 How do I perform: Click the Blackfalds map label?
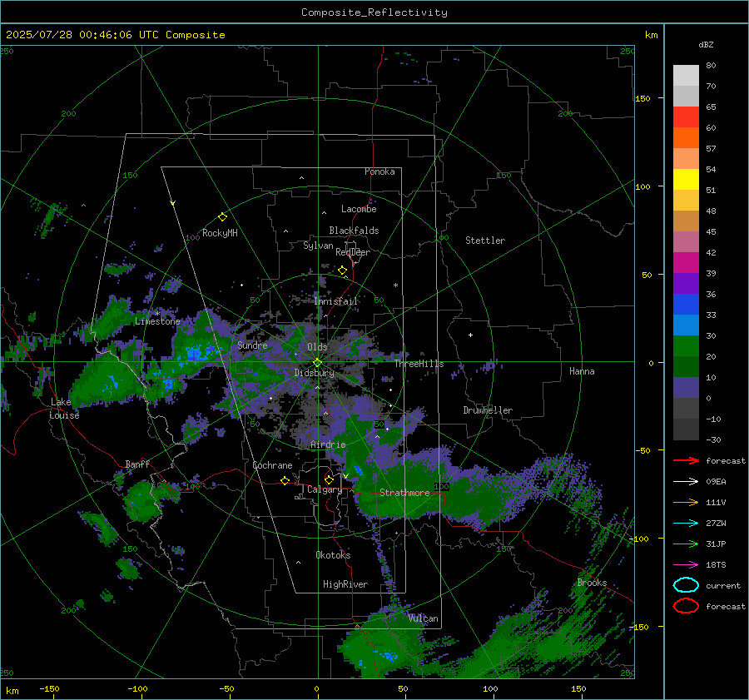tap(354, 231)
